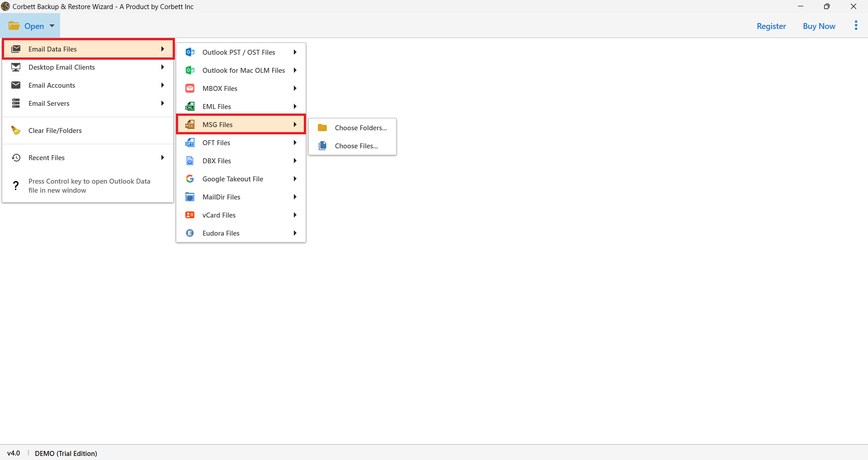The width and height of the screenshot is (868, 460).
Task: Click the MBOX Files icon
Action: point(190,88)
